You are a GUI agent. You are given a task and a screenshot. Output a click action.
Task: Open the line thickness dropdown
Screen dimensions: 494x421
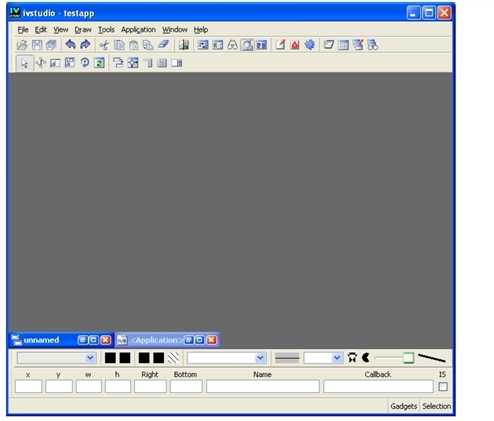point(337,358)
